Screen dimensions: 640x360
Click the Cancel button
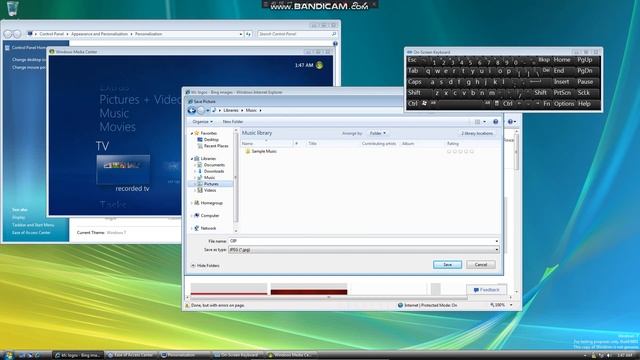(x=481, y=264)
